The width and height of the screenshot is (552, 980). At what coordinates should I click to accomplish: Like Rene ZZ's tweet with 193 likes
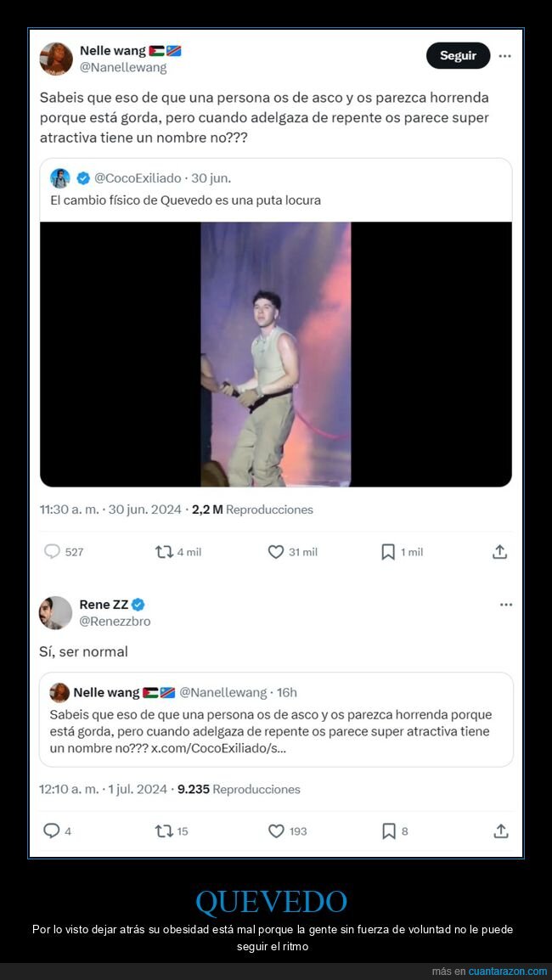pyautogui.click(x=276, y=831)
